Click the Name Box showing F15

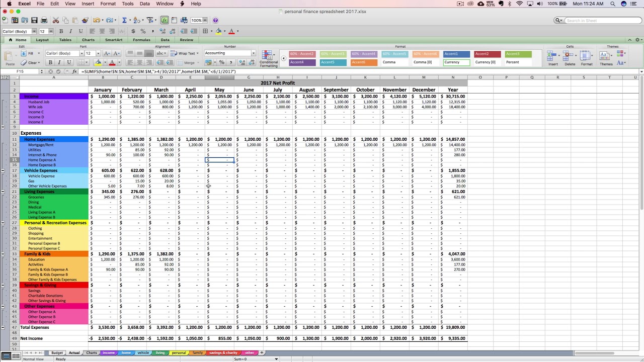click(x=20, y=71)
